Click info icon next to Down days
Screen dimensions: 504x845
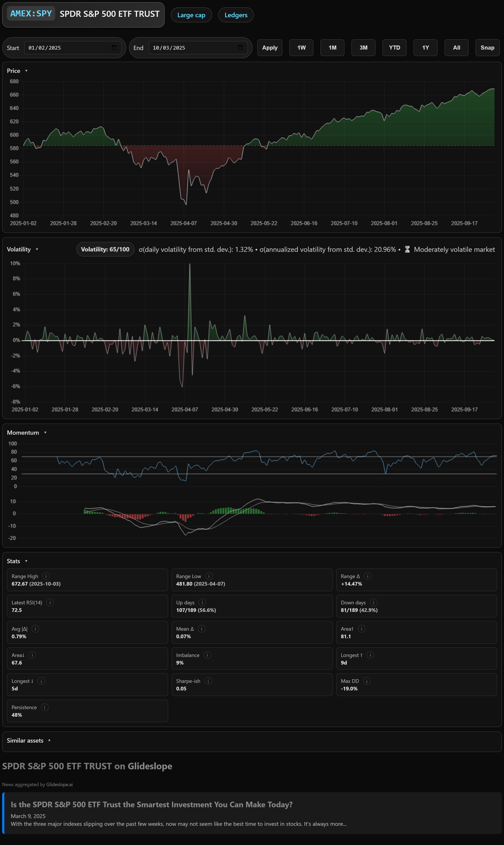tap(374, 602)
